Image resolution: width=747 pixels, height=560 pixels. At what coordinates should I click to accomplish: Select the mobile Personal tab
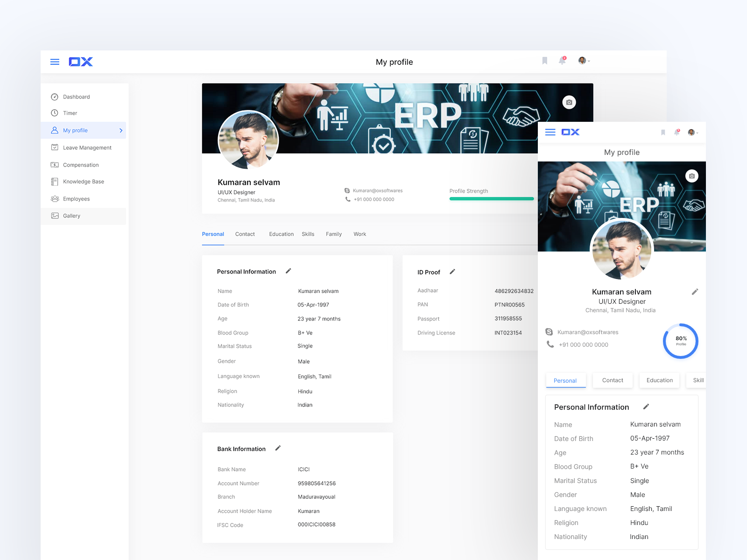(x=566, y=380)
